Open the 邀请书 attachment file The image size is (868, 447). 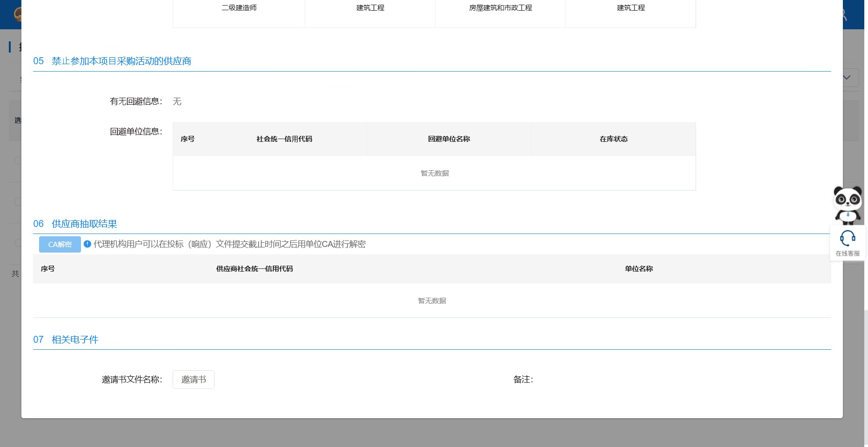tap(193, 380)
